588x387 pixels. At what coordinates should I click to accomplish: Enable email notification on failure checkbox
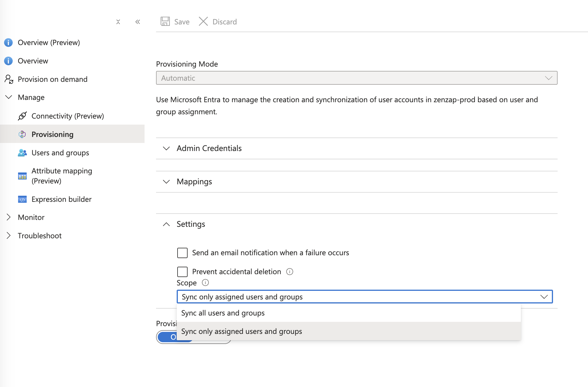coord(182,253)
